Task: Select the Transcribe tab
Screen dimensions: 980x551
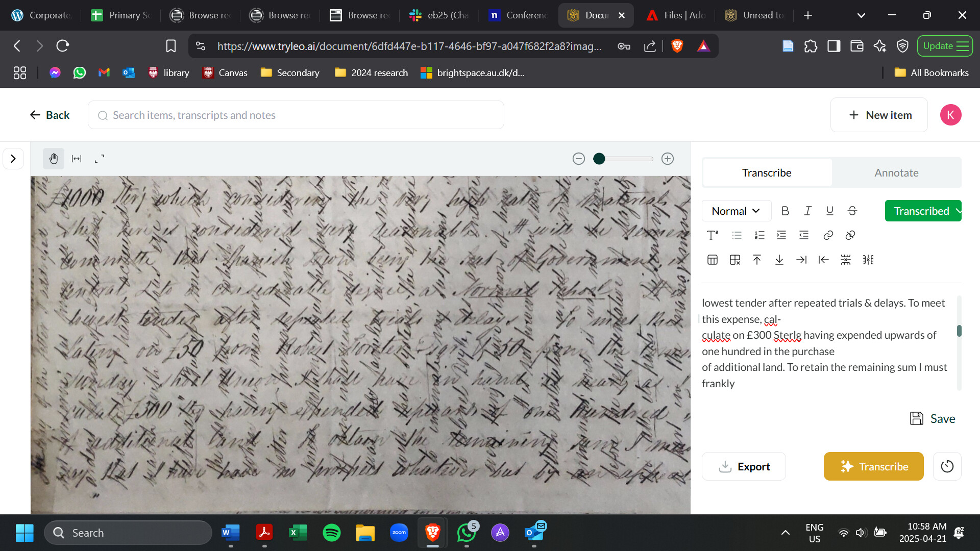Action: click(x=767, y=173)
